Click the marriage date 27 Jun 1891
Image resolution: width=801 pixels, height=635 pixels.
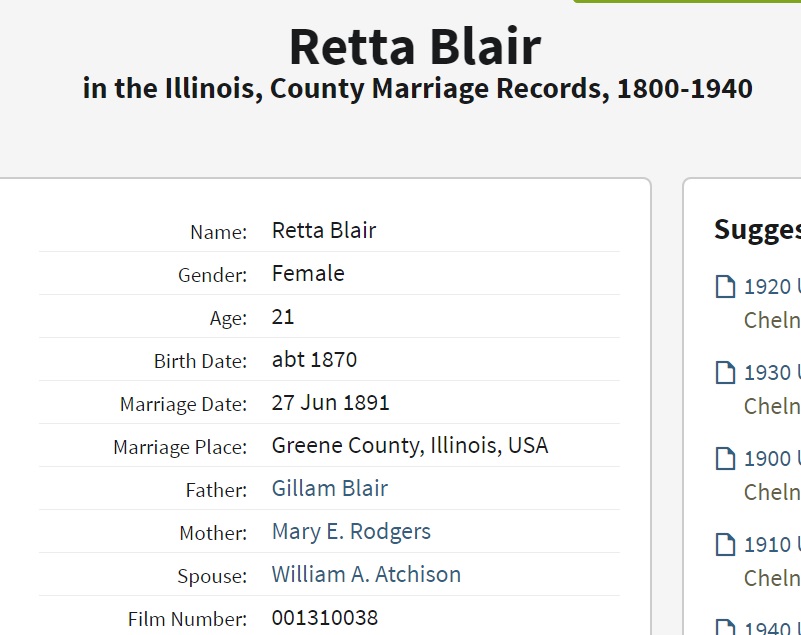[330, 403]
